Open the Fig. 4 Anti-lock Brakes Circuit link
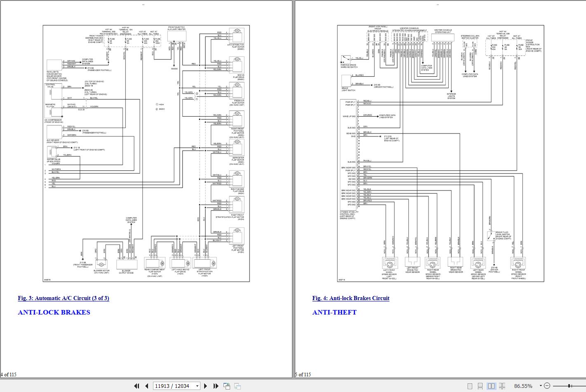 click(x=351, y=298)
